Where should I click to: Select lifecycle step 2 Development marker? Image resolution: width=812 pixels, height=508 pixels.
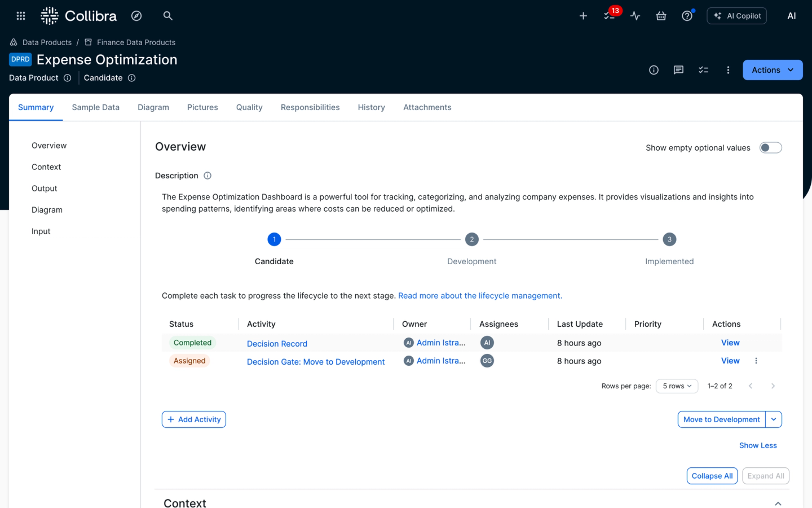471,239
